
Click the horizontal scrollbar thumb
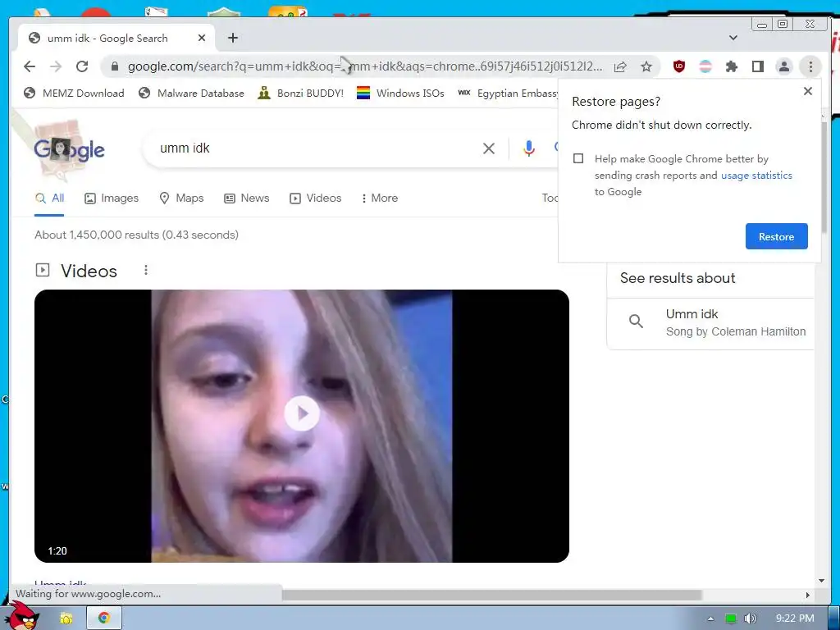492,595
